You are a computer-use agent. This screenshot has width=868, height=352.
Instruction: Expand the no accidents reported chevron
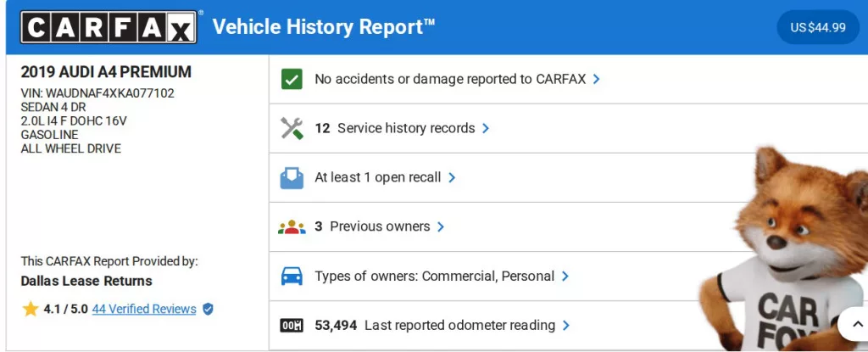tap(597, 79)
